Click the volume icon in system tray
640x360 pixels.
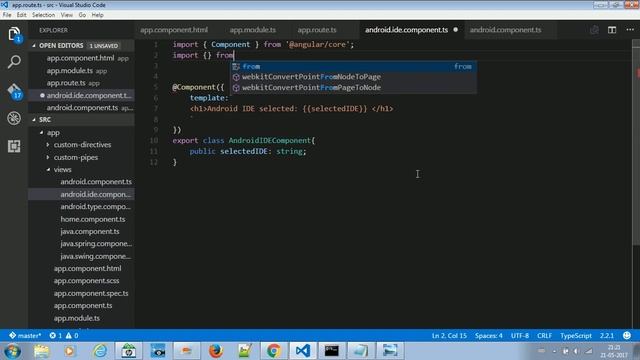click(x=576, y=351)
